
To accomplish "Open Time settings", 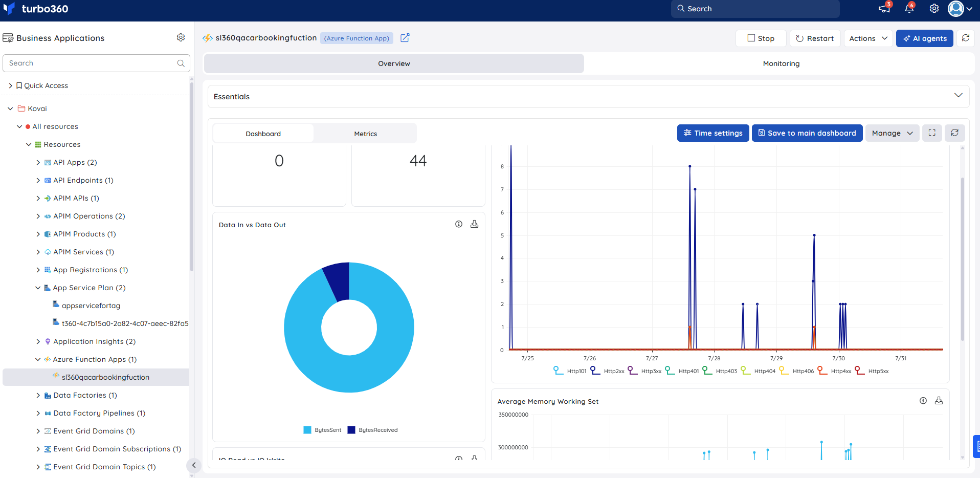I will (713, 133).
